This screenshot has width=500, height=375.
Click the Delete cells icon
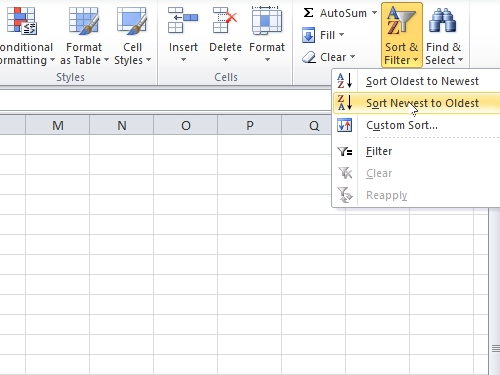pos(225,20)
